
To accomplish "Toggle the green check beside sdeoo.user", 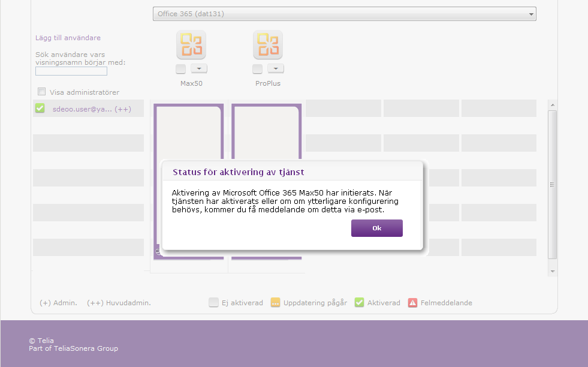I will click(x=40, y=108).
